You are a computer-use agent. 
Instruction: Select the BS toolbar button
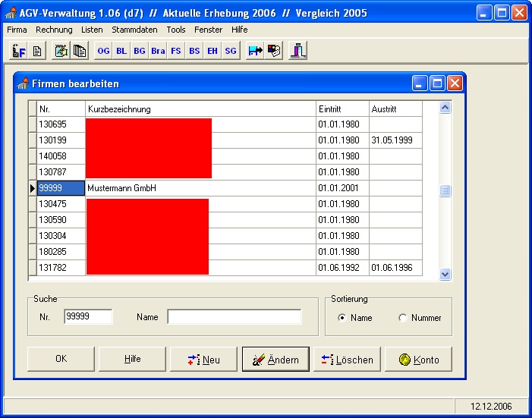click(194, 51)
